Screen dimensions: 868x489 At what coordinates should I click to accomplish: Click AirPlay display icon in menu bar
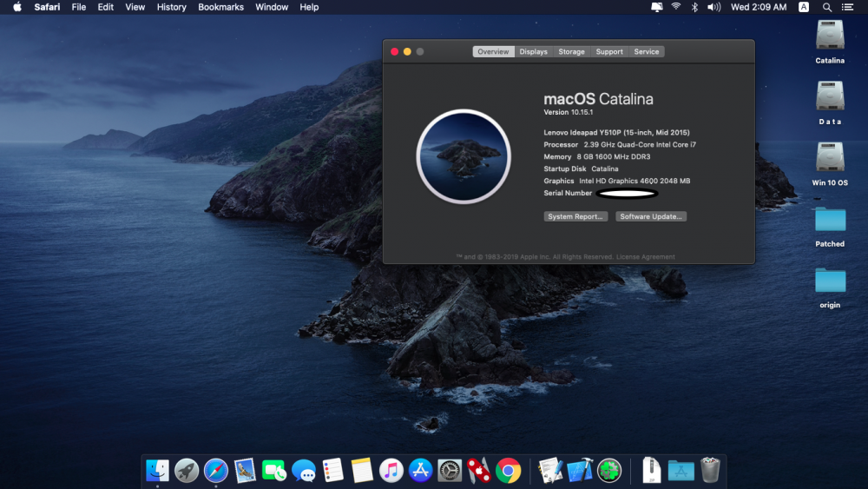coord(656,7)
